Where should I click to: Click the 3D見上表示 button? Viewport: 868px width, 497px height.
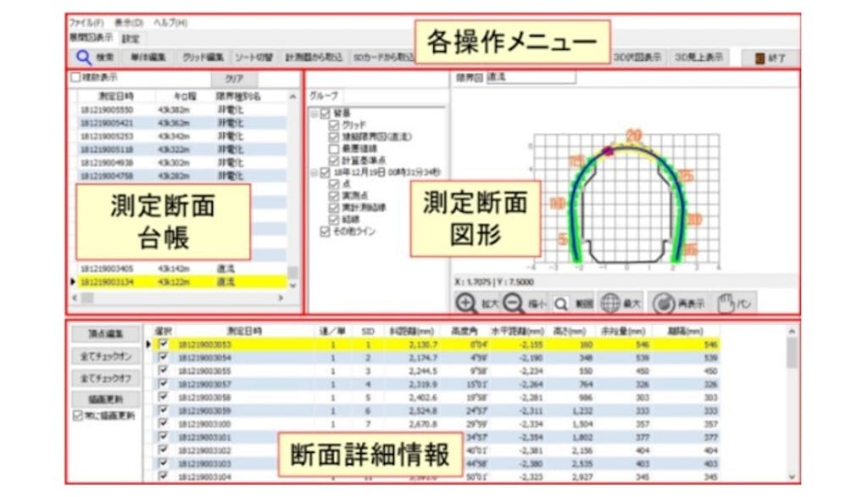[698, 57]
